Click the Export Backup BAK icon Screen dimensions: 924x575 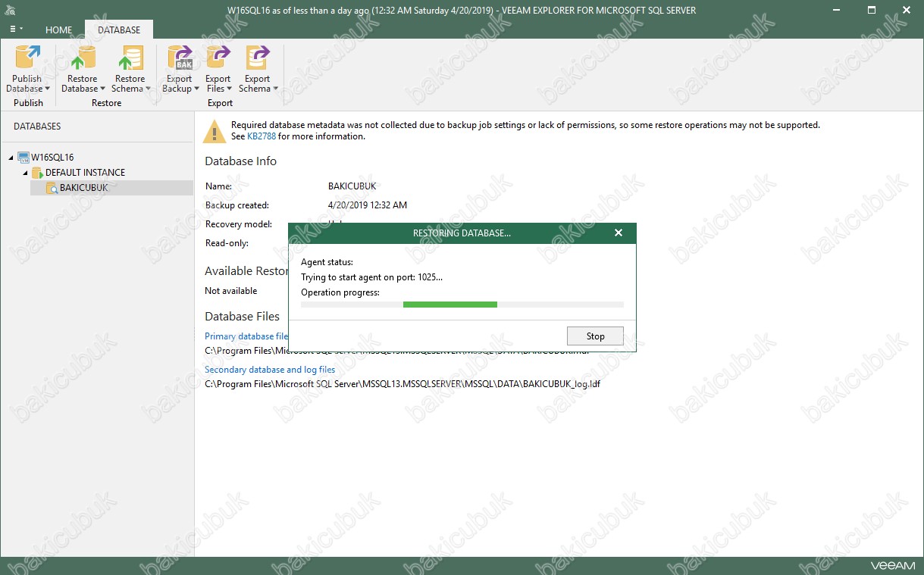pyautogui.click(x=180, y=58)
